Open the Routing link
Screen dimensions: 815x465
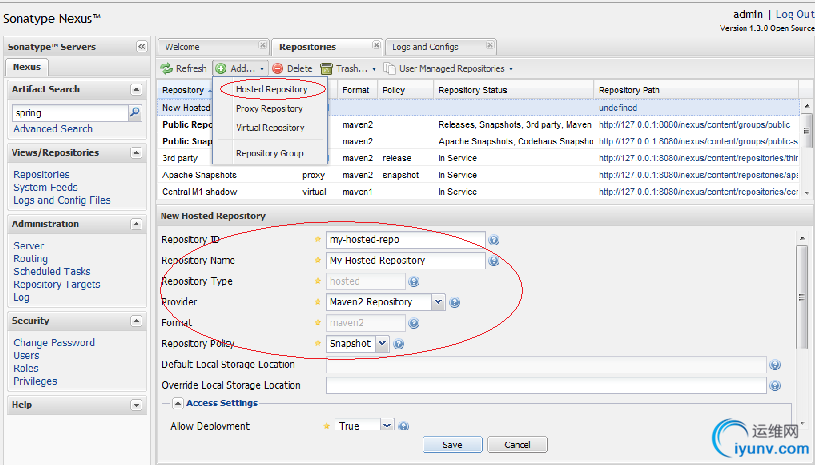pos(30,258)
